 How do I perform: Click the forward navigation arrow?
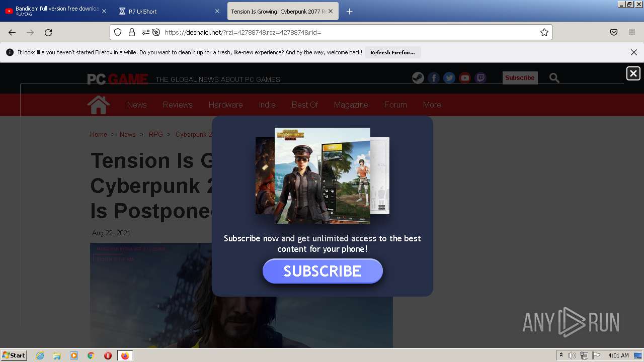coord(30,32)
